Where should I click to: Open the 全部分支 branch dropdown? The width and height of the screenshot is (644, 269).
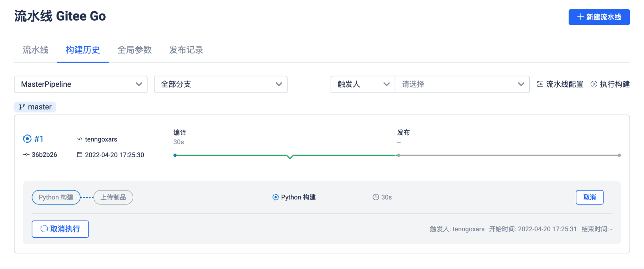(221, 85)
